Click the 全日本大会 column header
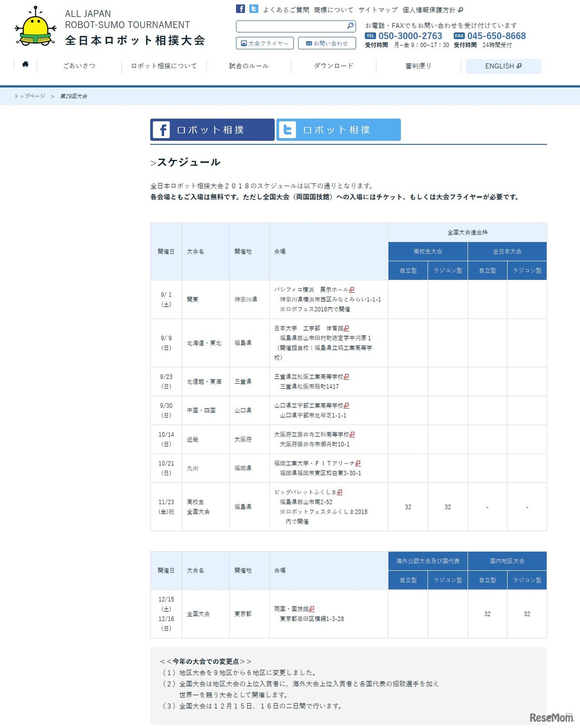580x728 pixels. pyautogui.click(x=507, y=251)
